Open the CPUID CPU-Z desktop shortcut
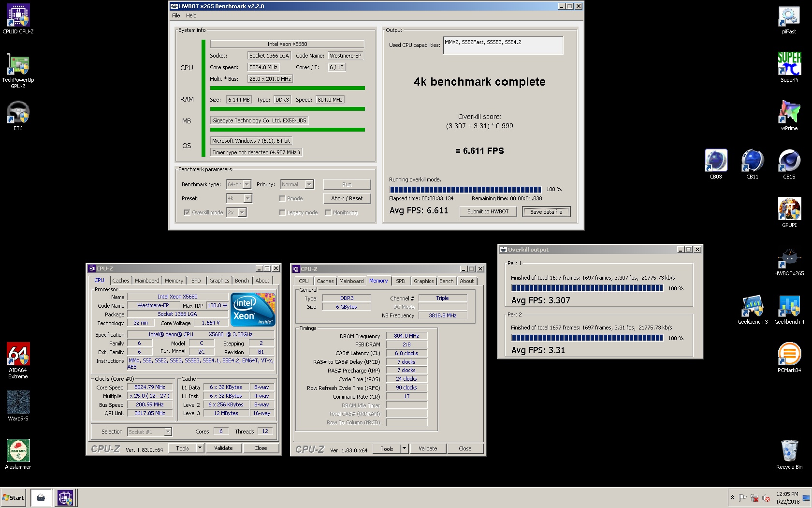This screenshot has height=508, width=812. [x=18, y=19]
